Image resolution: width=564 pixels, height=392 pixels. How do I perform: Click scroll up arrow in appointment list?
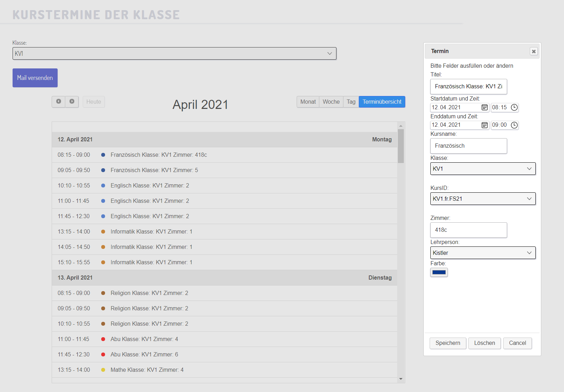click(x=401, y=126)
